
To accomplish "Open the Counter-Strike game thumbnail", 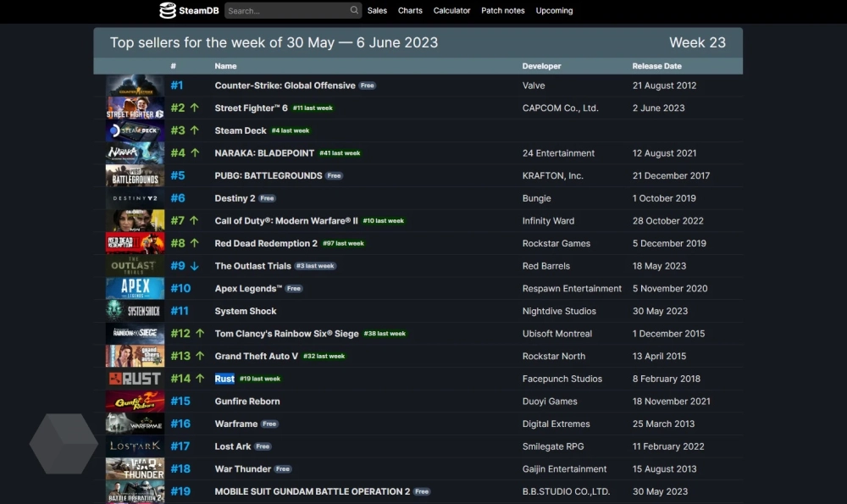I will pos(135,86).
